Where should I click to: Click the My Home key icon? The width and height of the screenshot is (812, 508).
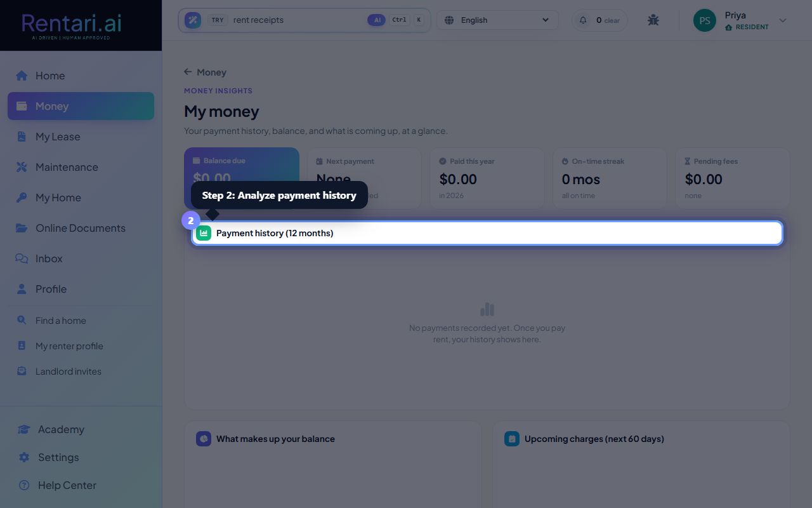(22, 197)
